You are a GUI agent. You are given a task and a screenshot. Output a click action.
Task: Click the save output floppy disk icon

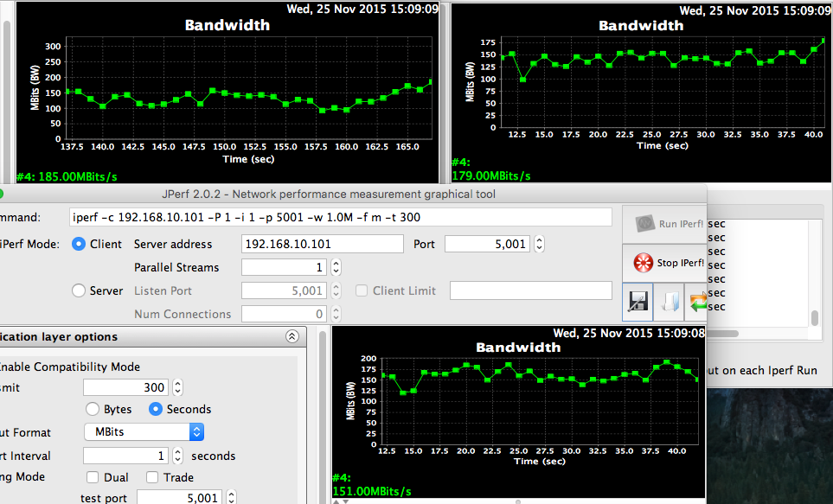[638, 302]
